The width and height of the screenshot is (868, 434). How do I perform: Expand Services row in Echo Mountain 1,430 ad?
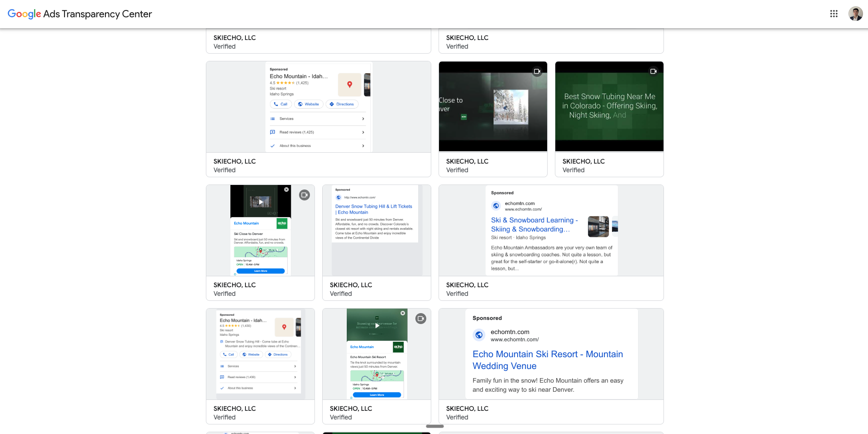258,366
